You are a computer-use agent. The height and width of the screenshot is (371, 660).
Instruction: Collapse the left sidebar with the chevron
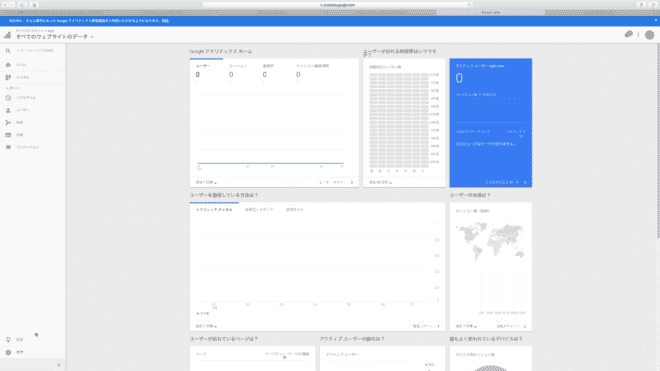pyautogui.click(x=59, y=365)
